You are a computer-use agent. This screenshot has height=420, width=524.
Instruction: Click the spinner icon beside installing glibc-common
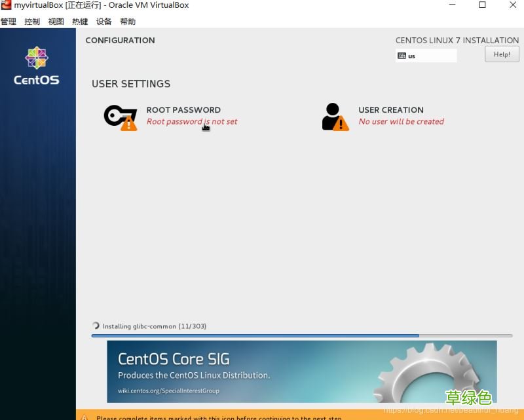pyautogui.click(x=96, y=326)
